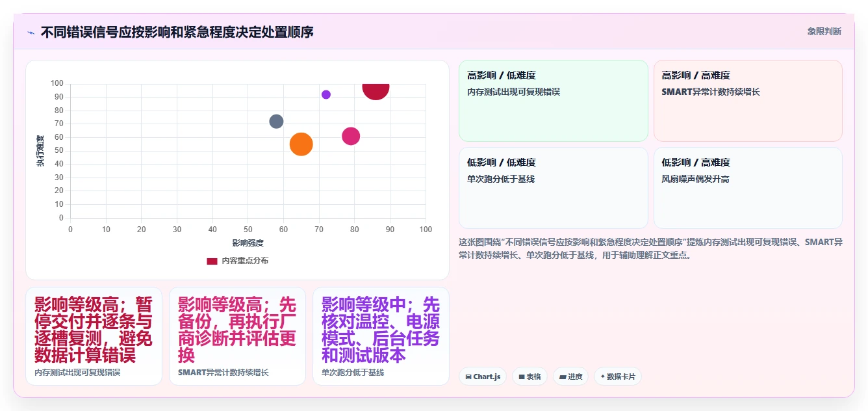Click the 影响强度 x-axis title

coord(248,243)
